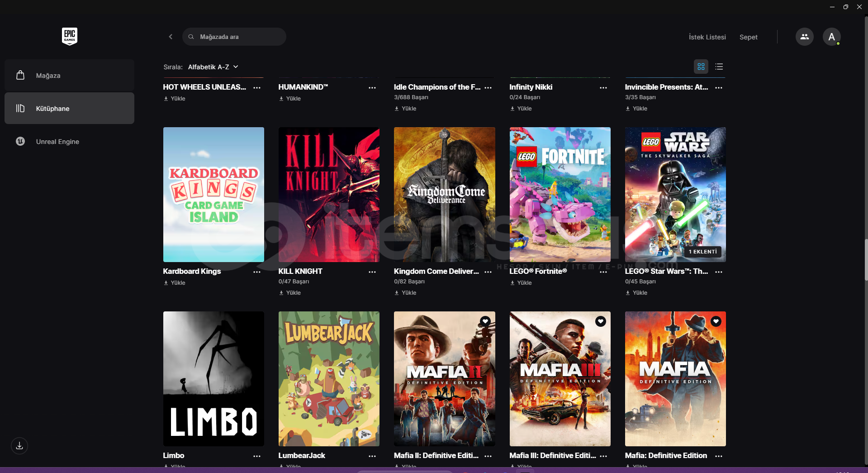Screen dimensions: 868x473
Task: Open Sepet cart link
Action: tap(748, 37)
